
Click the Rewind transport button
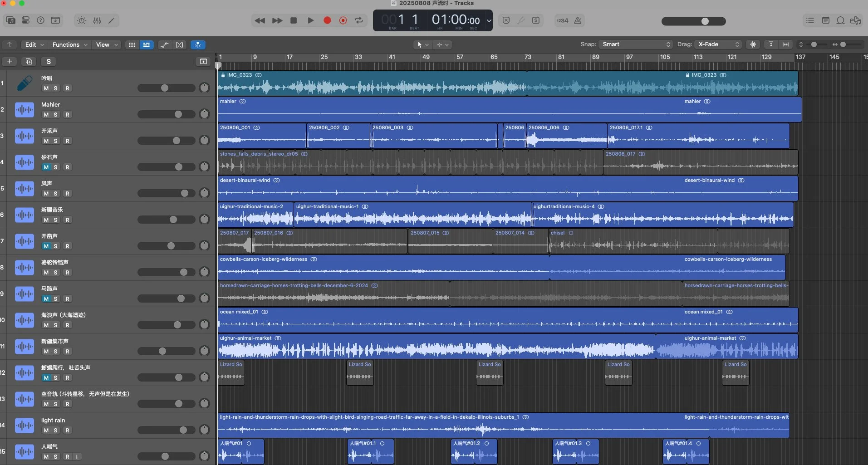260,20
